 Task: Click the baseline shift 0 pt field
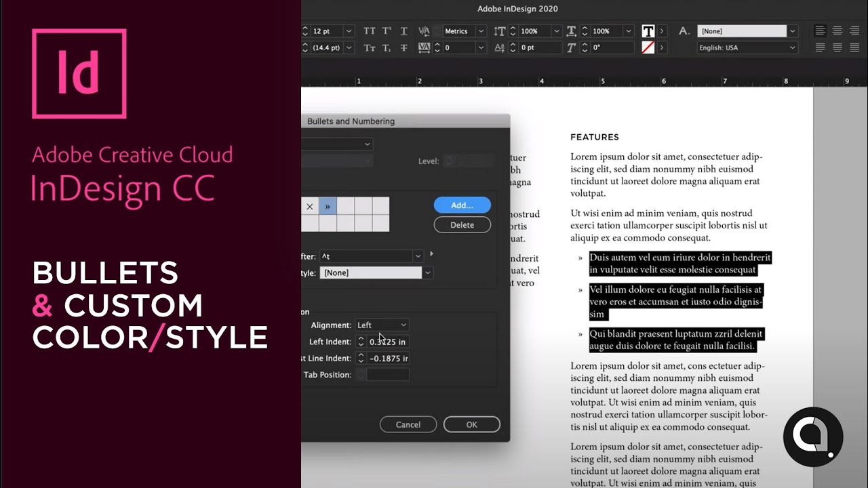click(x=540, y=47)
